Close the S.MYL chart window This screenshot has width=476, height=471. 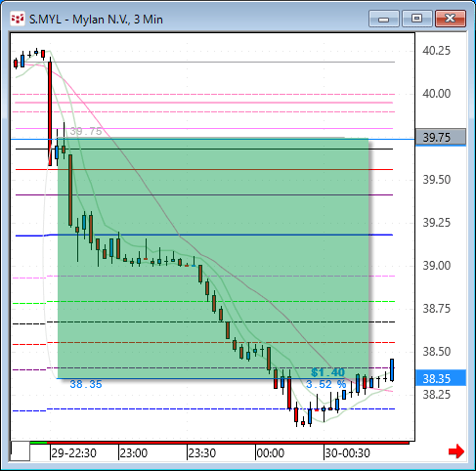pos(451,19)
